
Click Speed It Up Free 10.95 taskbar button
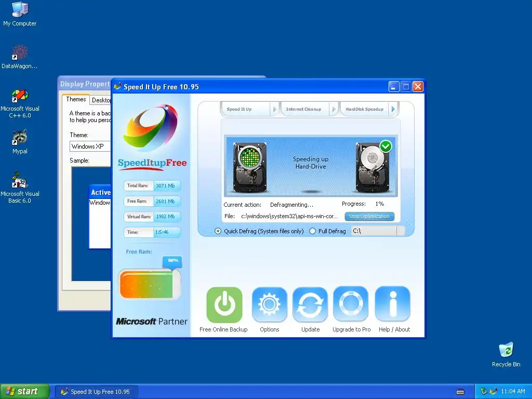pyautogui.click(x=96, y=392)
